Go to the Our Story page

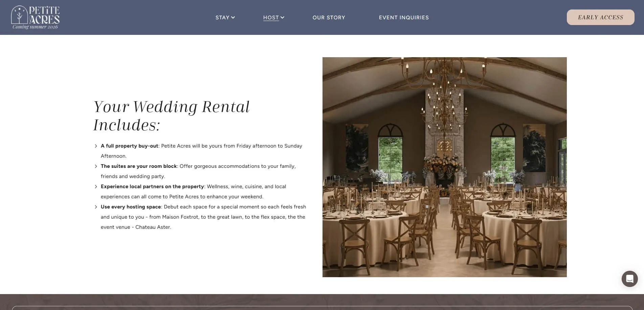click(x=329, y=18)
